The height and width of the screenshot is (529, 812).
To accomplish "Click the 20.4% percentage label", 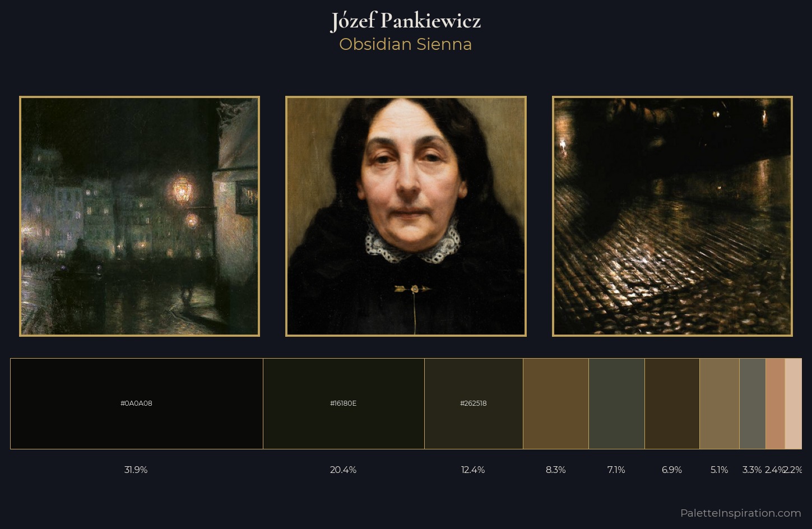I will point(344,470).
